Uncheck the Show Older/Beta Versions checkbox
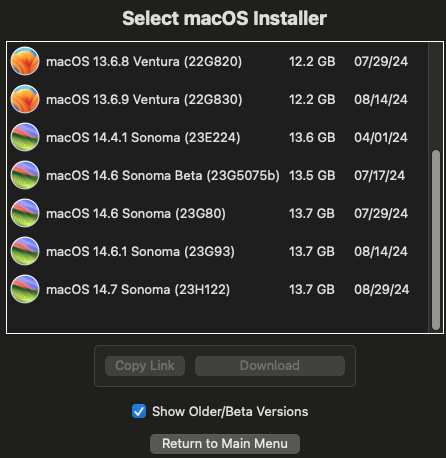Viewport: 446px width, 458px height. click(139, 411)
